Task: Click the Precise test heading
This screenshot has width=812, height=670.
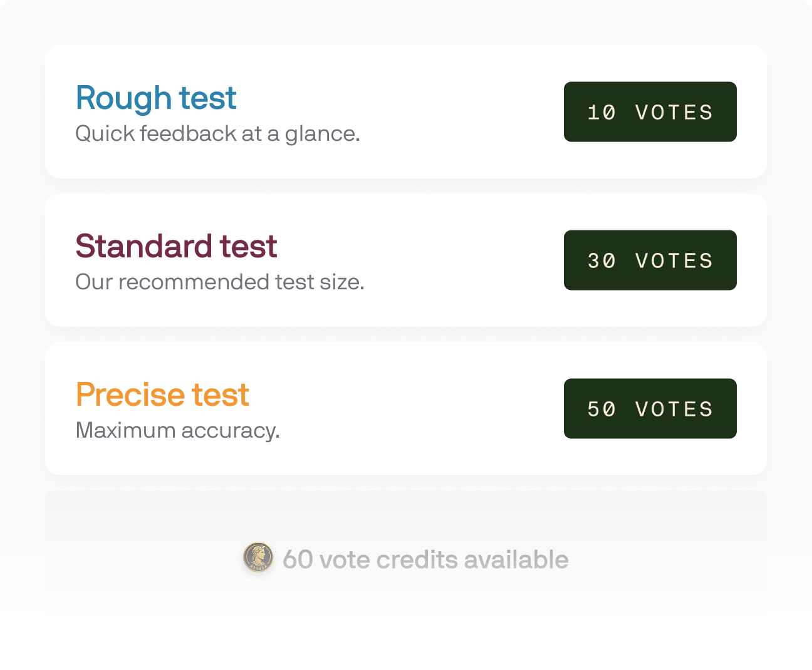Action: point(162,394)
